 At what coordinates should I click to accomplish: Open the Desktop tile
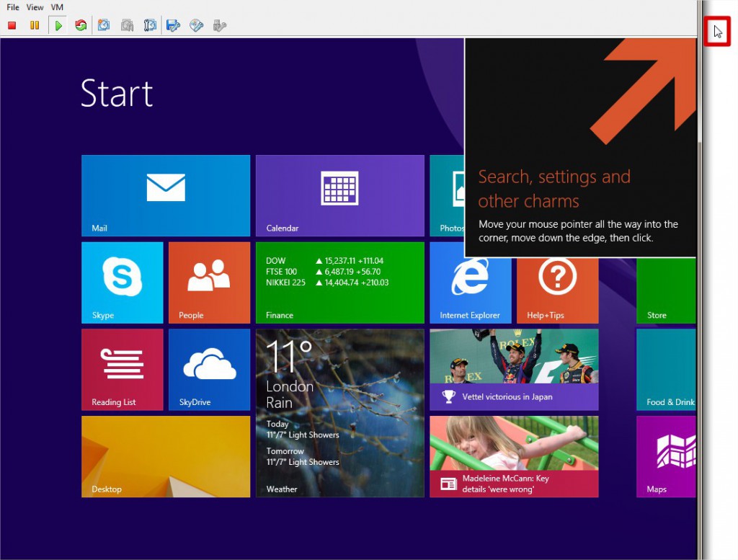(166, 456)
